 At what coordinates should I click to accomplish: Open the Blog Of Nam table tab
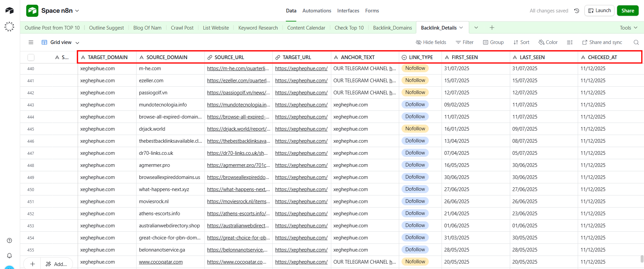point(147,28)
